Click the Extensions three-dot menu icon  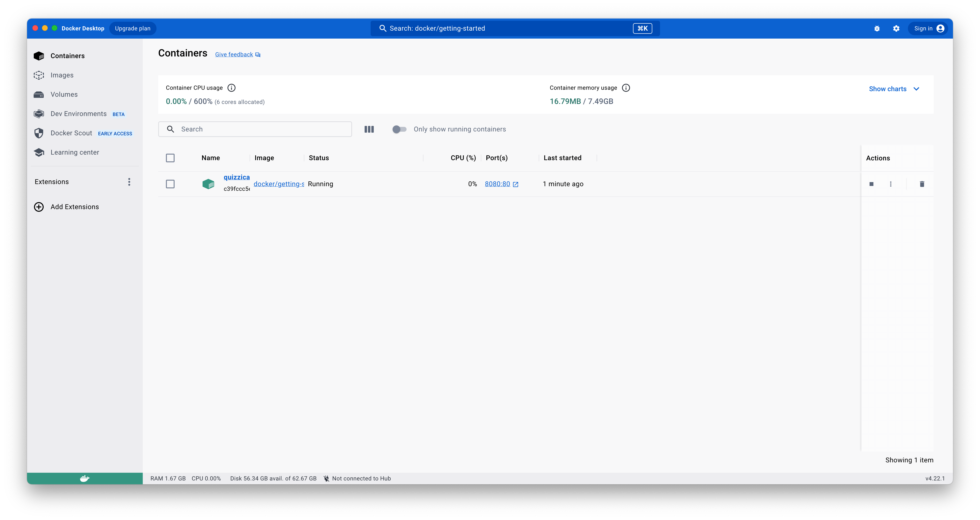(129, 182)
